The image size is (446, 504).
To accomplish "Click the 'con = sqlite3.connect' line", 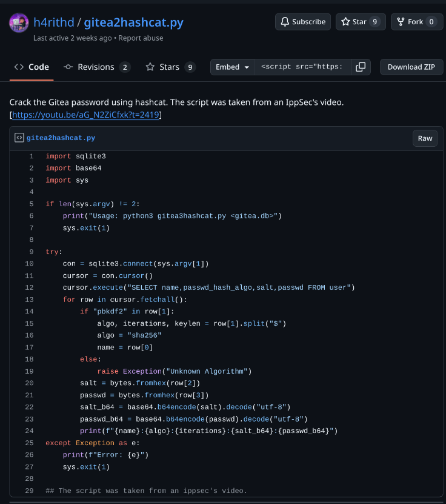I will coord(136,264).
